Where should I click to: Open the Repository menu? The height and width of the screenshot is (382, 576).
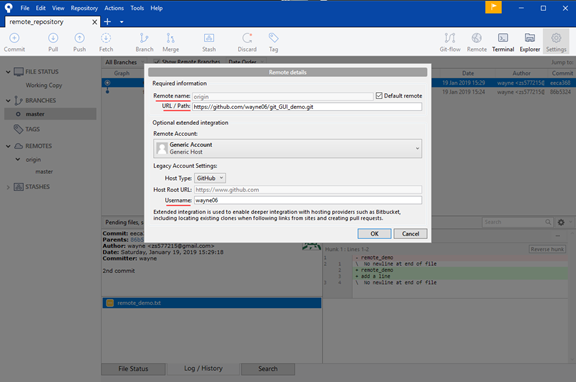(x=84, y=8)
